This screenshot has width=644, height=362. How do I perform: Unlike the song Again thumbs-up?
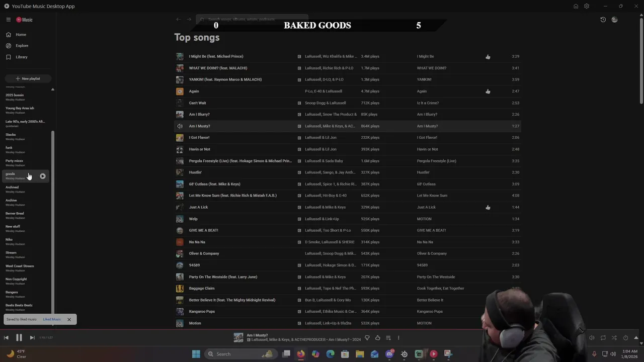[488, 92]
